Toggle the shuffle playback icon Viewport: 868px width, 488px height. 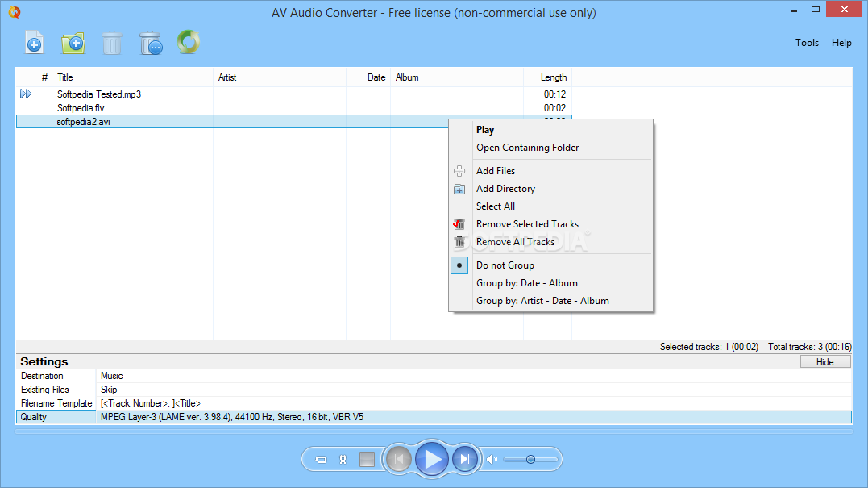(343, 459)
